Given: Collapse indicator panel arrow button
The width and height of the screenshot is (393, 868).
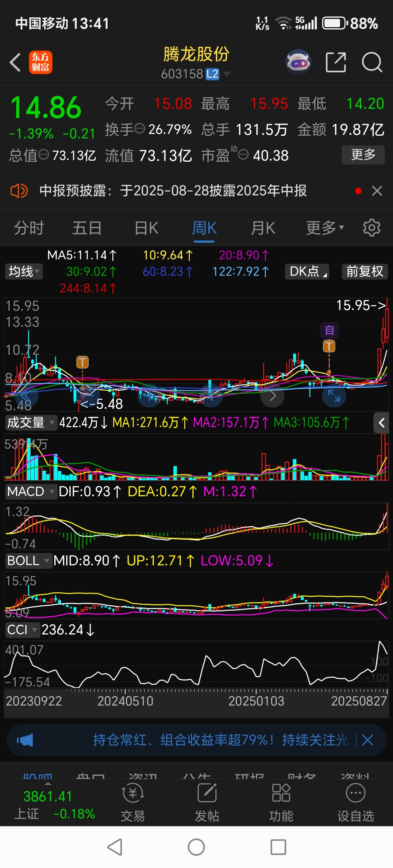Looking at the screenshot, I should [x=381, y=422].
